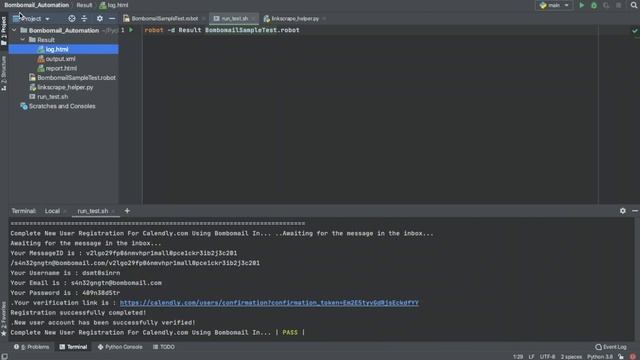Open the TODO tool window
This screenshot has height=360, width=640.
[164, 347]
